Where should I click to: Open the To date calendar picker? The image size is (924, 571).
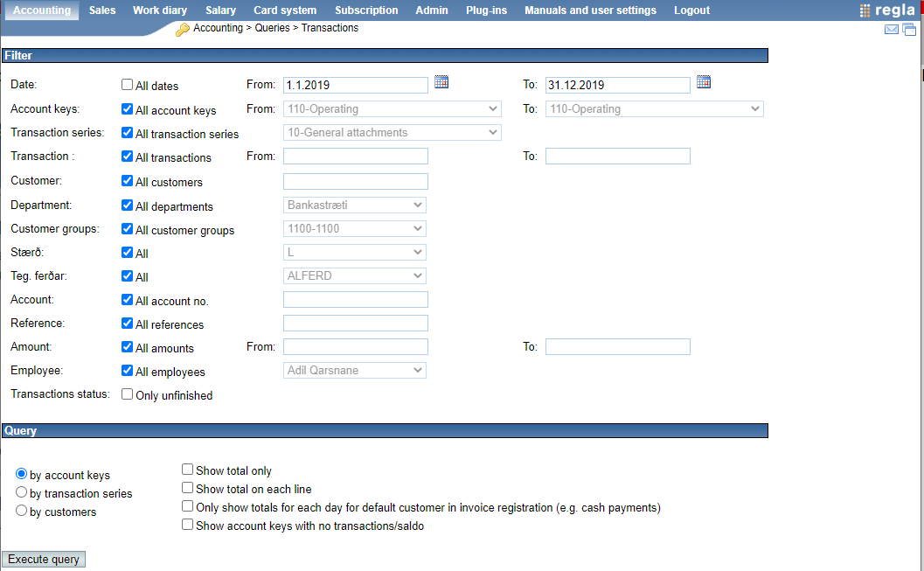tap(704, 82)
